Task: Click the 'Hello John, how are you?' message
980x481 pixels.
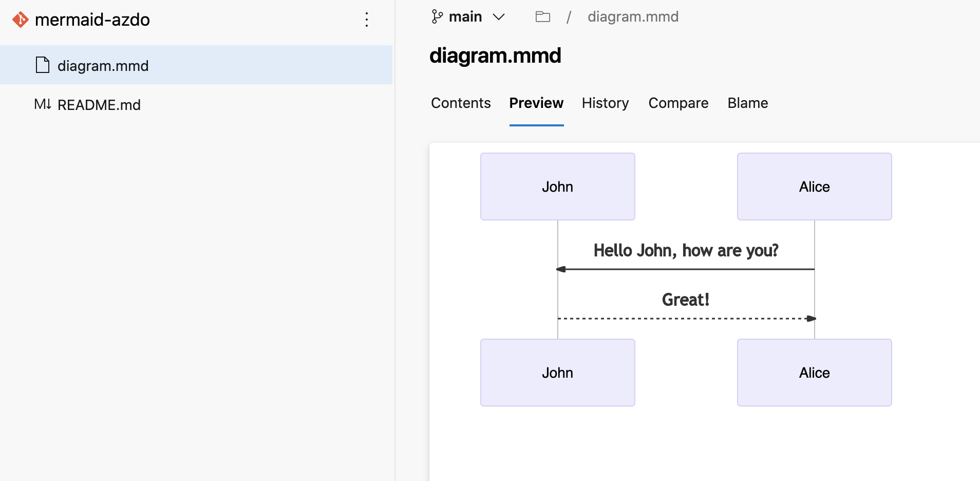Action: click(686, 250)
